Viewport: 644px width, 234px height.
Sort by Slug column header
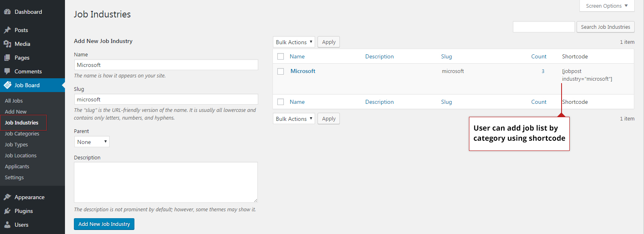446,56
